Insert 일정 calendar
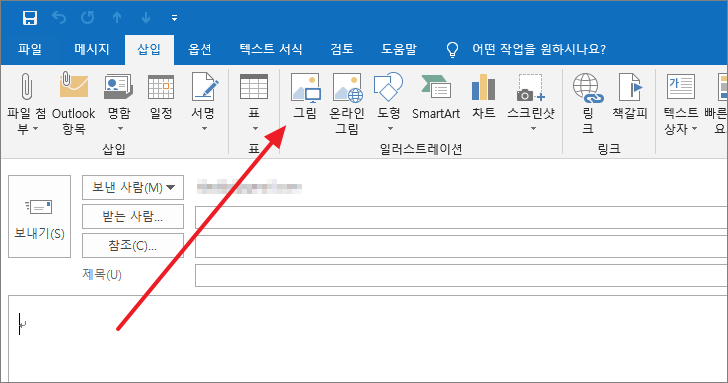Viewport: 728px width, 383px height. [x=161, y=97]
